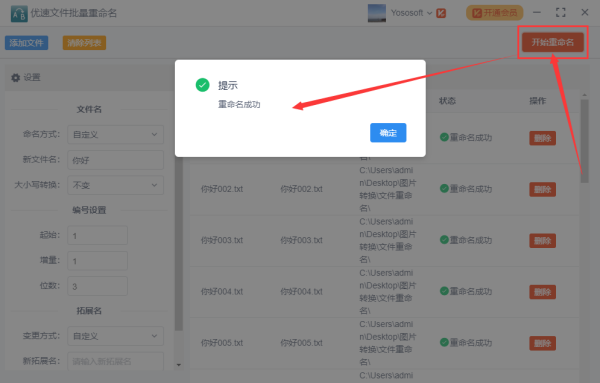
Task: Click the settings panel scroll down arrow
Action: [x=179, y=365]
